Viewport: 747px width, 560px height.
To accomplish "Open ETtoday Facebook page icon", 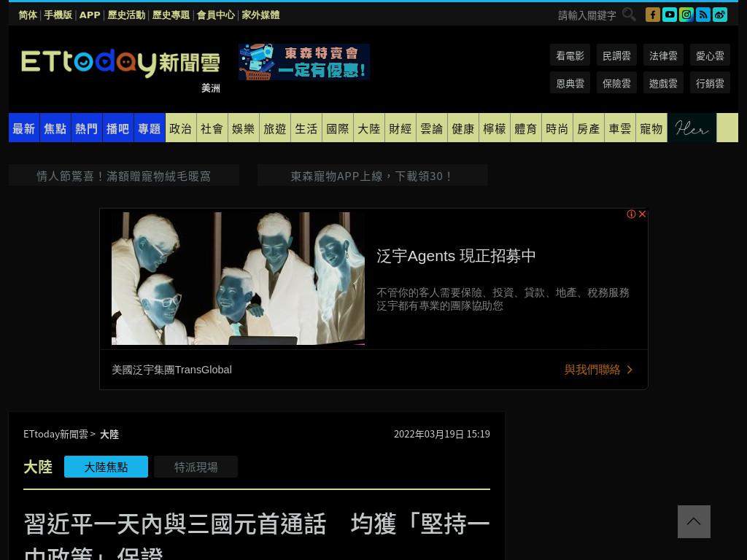I will coord(653,15).
